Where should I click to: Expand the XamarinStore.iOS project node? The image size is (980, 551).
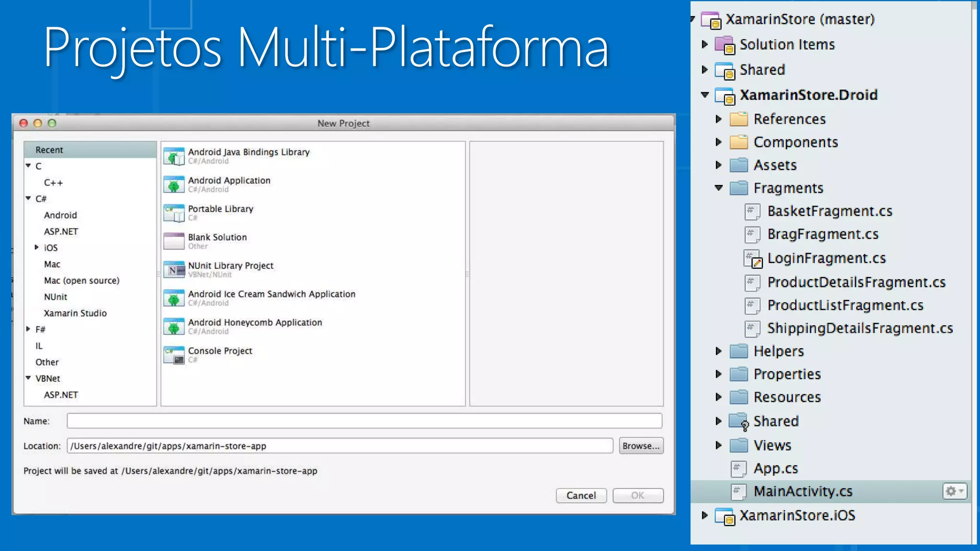coord(704,516)
